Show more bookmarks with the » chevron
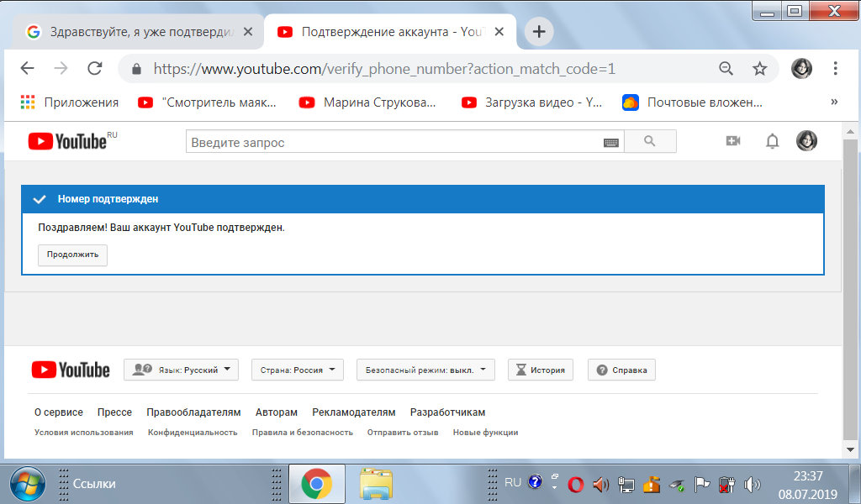 (834, 102)
